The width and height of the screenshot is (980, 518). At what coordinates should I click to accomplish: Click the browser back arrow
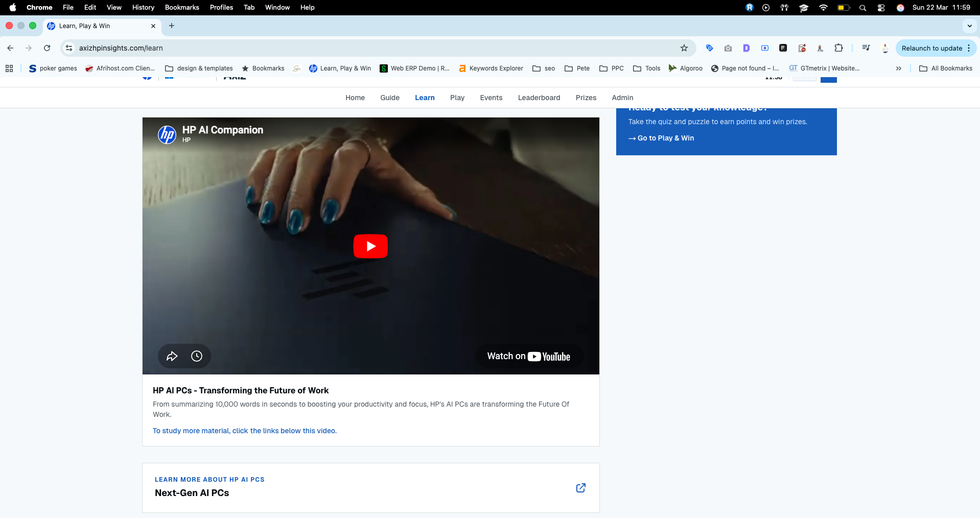point(10,48)
